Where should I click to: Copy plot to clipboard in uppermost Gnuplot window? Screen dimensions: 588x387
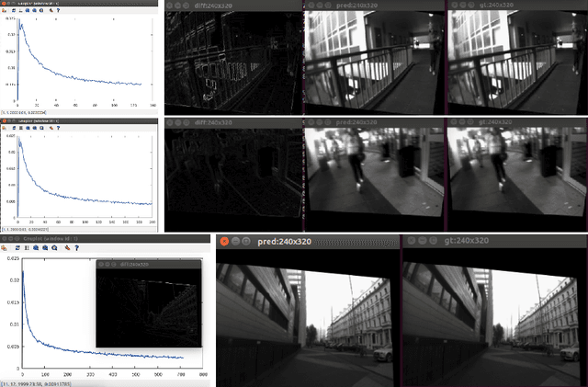4,10
